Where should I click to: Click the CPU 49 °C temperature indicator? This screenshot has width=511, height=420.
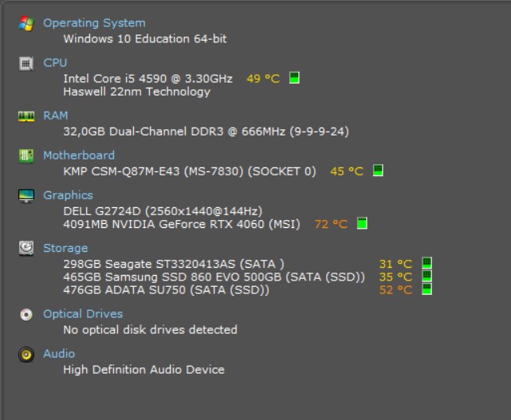(x=263, y=79)
